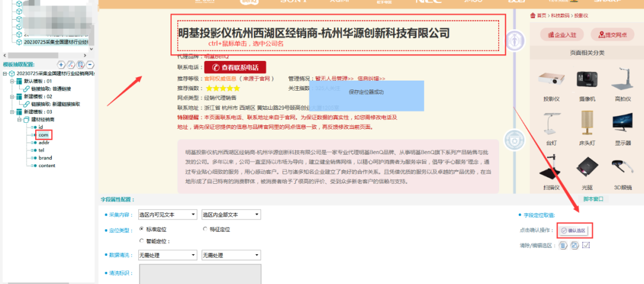Select the tel field in tree
This screenshot has height=284, width=644.
[x=42, y=150]
